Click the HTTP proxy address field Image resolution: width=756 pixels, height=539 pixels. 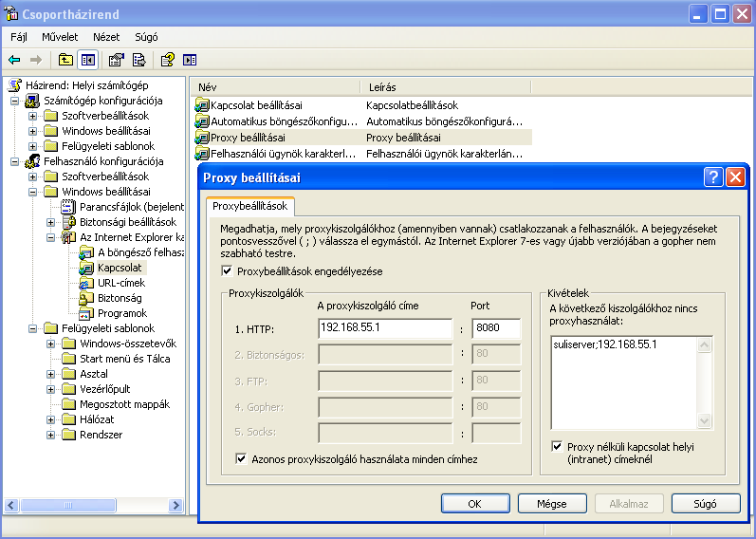[385, 329]
